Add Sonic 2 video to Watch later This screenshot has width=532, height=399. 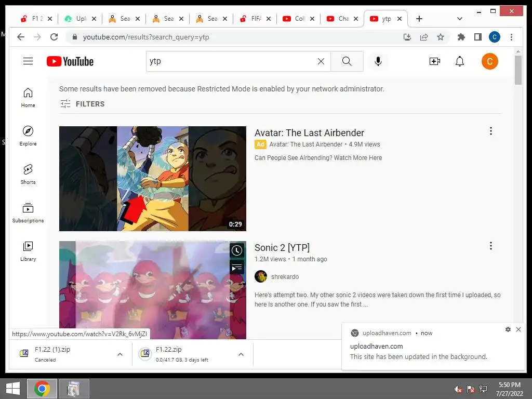click(x=237, y=250)
